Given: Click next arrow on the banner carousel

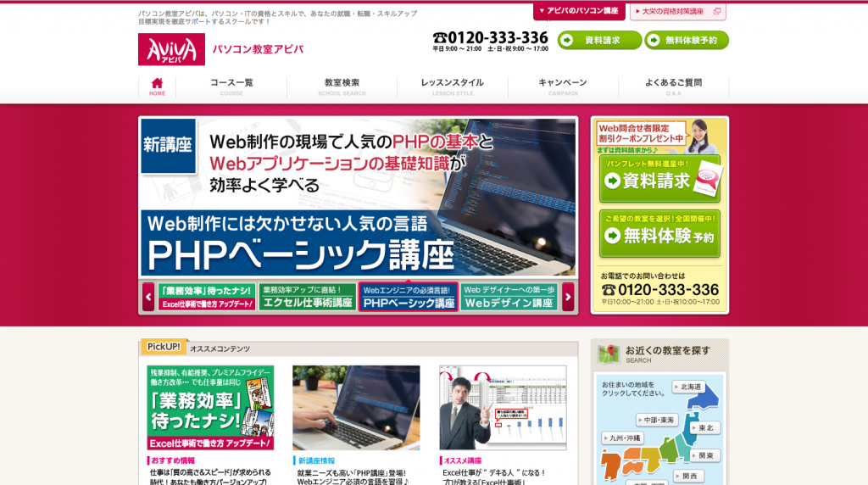Looking at the screenshot, I should (568, 297).
